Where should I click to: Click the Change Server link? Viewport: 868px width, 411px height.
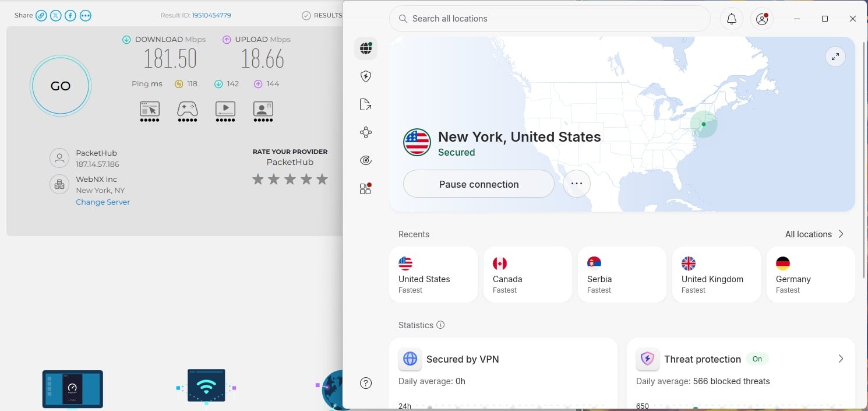click(103, 202)
